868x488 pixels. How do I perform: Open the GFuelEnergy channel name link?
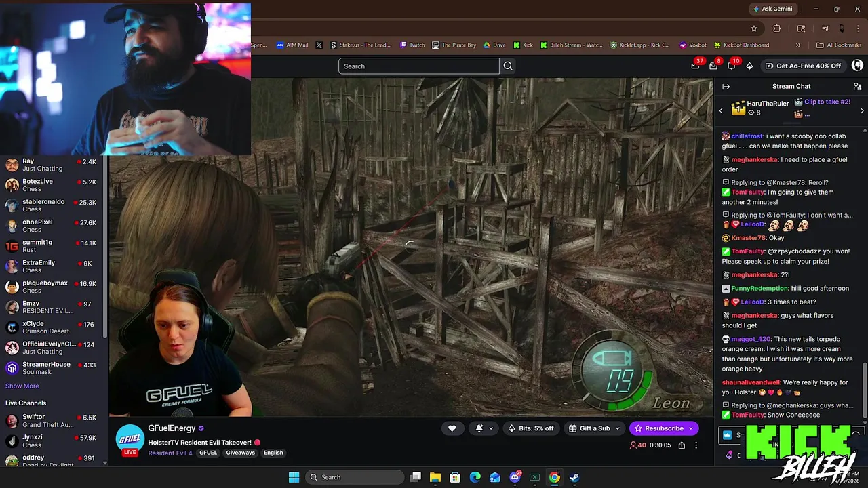click(x=172, y=428)
